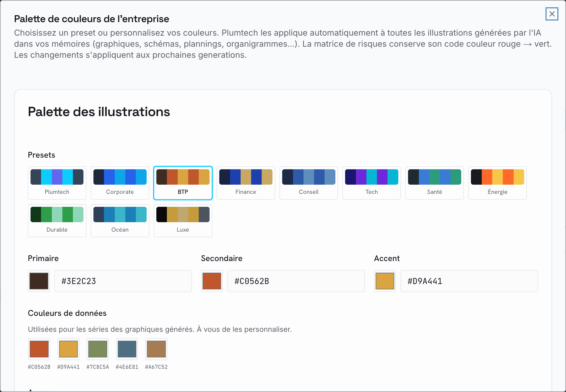Click the 'Couleurs de données' label
566x392 pixels.
(x=67, y=313)
